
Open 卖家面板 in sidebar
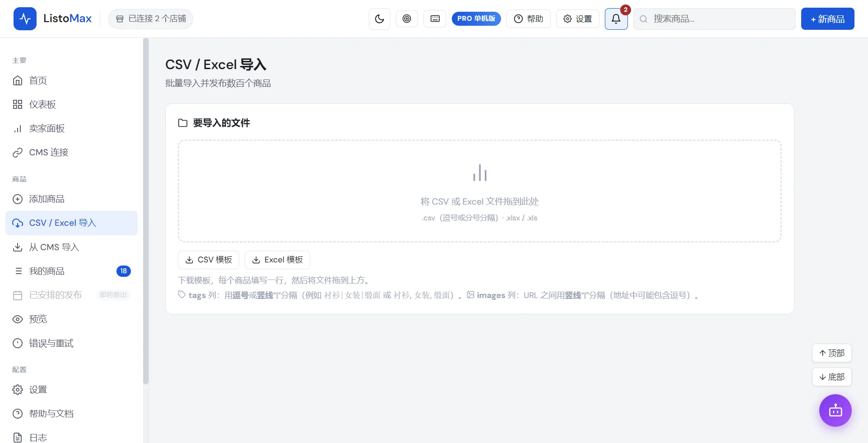click(71, 128)
